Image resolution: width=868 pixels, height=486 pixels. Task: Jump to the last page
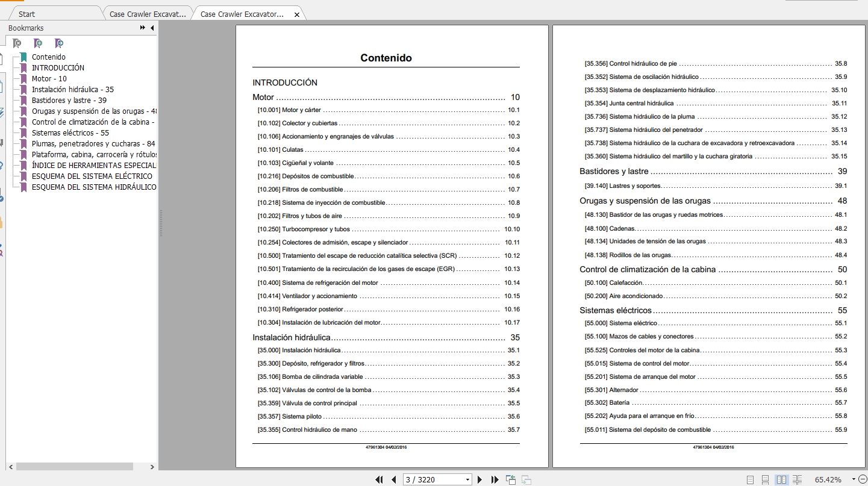[495, 480]
